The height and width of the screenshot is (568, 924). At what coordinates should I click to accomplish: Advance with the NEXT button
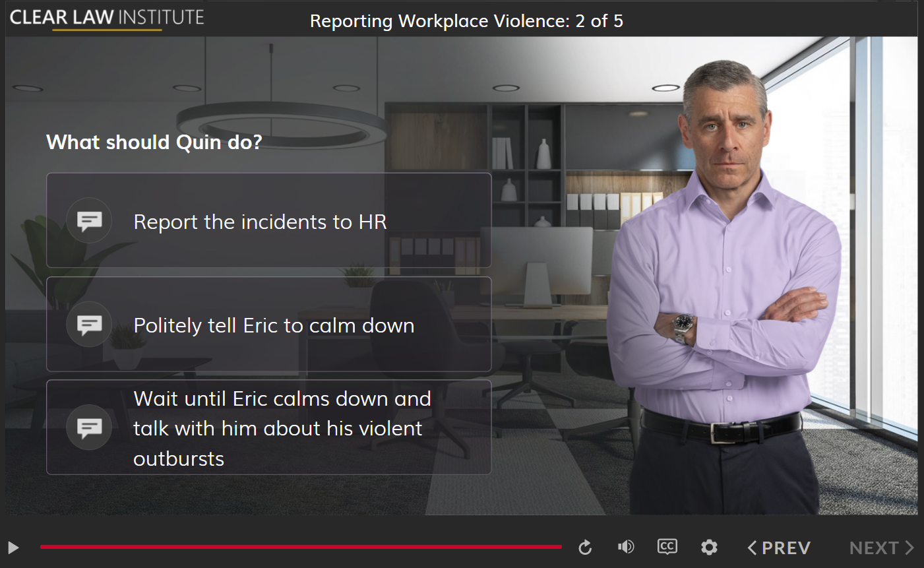(x=882, y=548)
